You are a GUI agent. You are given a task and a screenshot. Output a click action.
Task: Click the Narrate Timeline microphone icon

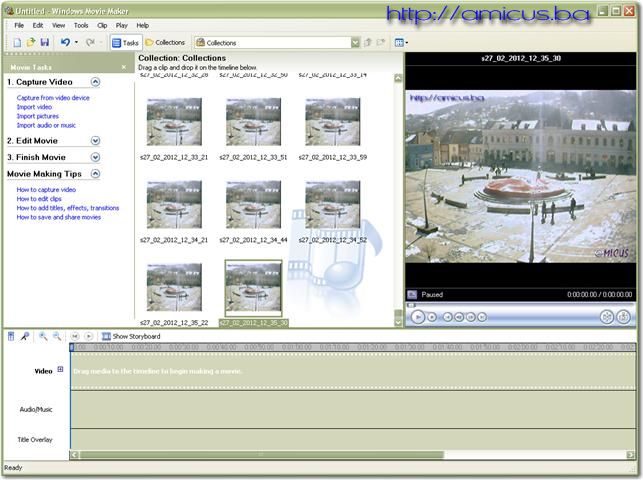25,337
